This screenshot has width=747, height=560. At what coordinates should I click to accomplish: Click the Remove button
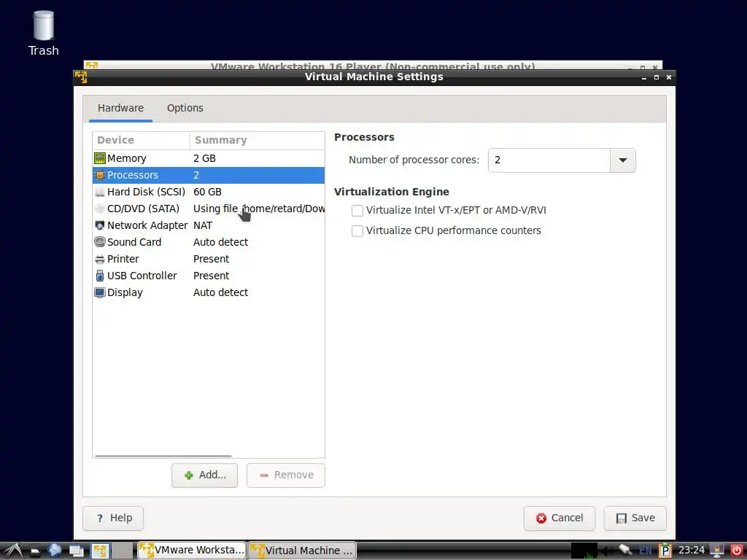286,475
